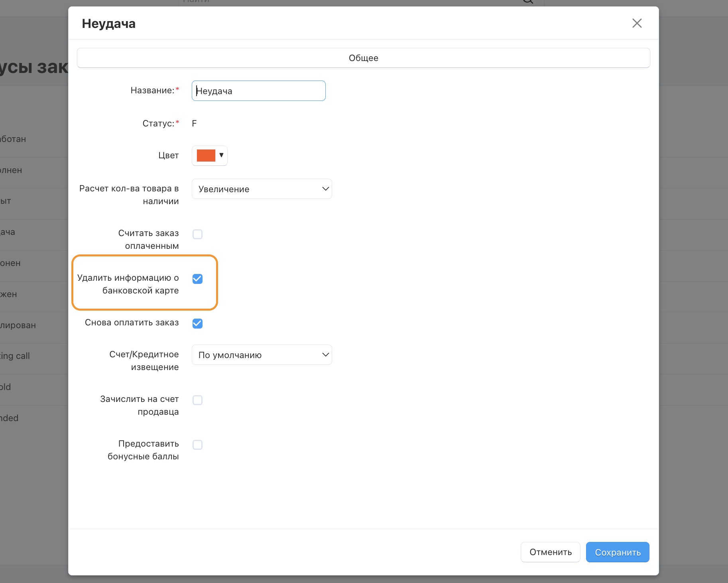
Task: Tick the Зачислить на счет продавца checkbox
Action: pos(197,400)
